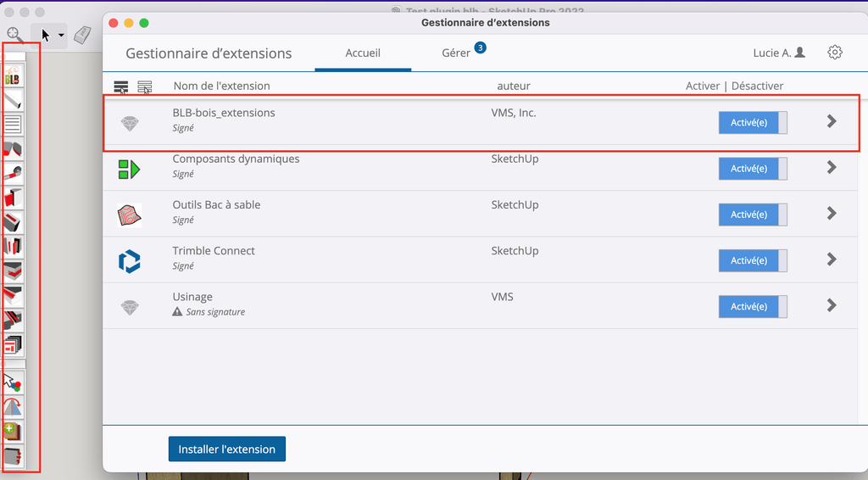The height and width of the screenshot is (480, 868).
Task: Select the wooden beam tool icon
Action: click(x=13, y=100)
